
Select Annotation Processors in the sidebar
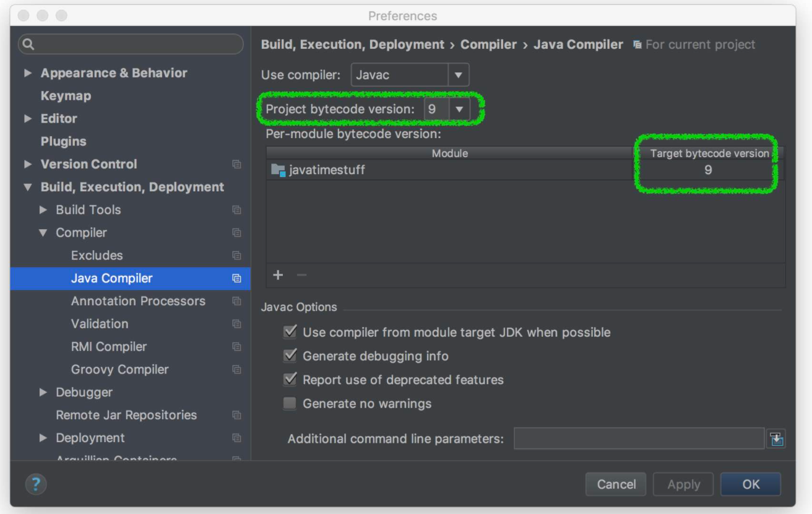click(138, 301)
